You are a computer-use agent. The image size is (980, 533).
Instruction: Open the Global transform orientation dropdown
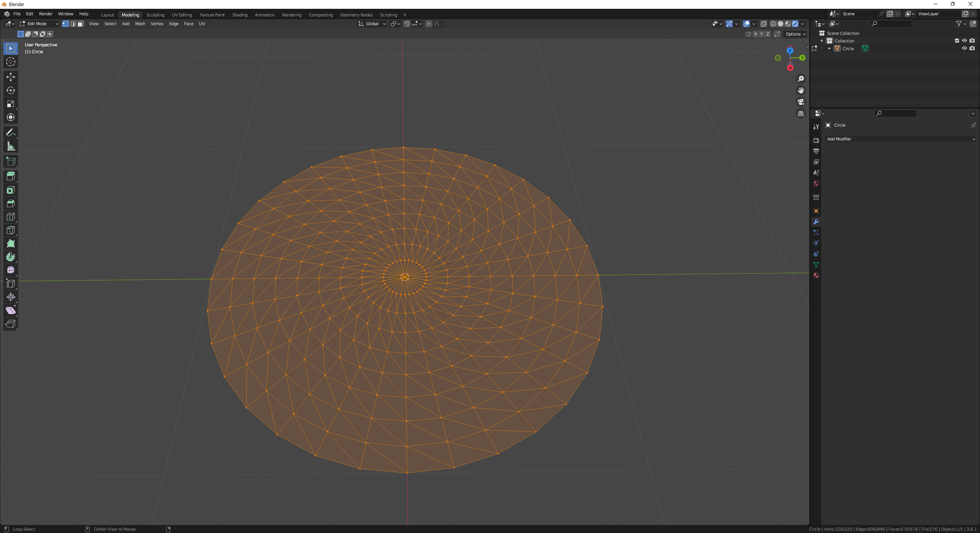tap(372, 24)
